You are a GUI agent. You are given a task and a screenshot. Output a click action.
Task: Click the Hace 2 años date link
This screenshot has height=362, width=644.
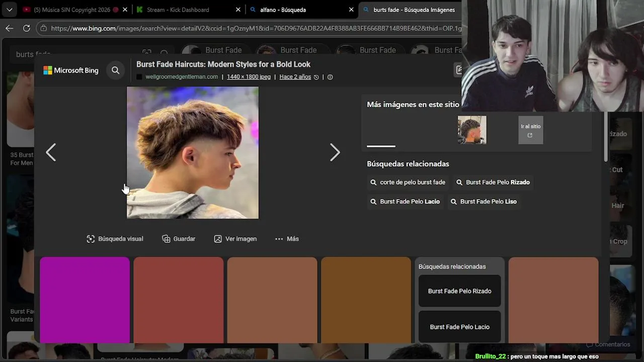click(295, 77)
